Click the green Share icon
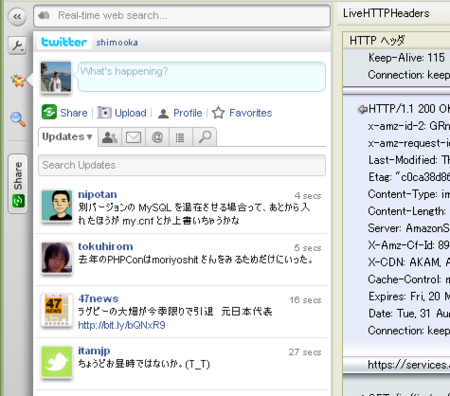 tap(49, 112)
